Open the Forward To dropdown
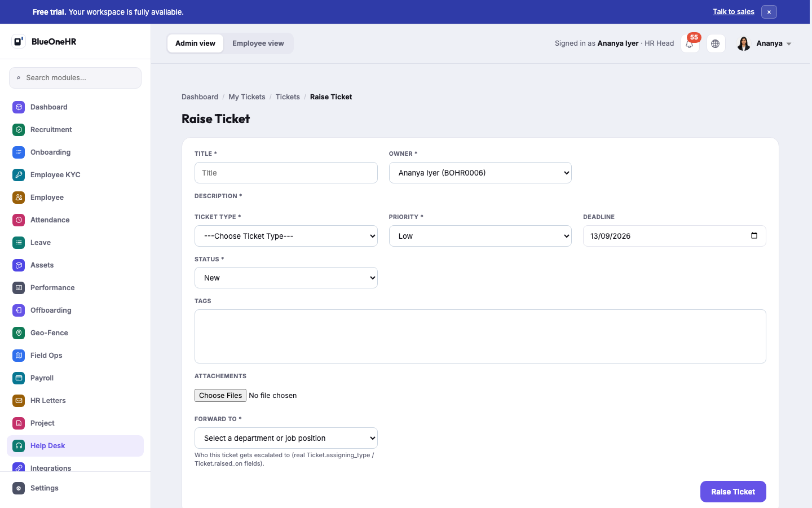Viewport: 812px width, 508px height. click(286, 438)
